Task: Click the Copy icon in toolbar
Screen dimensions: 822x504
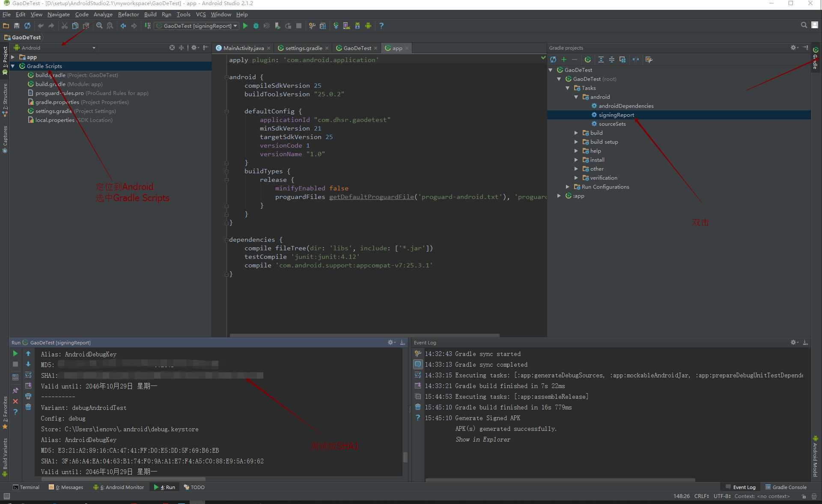Action: (x=75, y=26)
